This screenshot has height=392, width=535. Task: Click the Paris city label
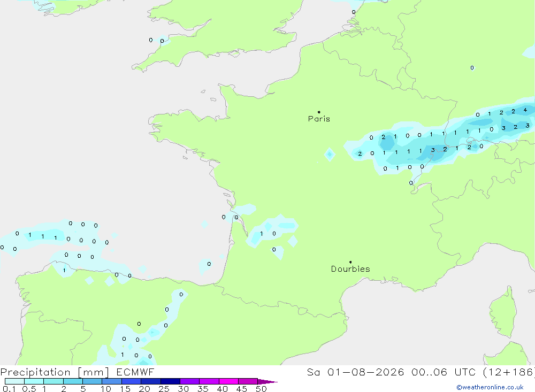click(319, 119)
